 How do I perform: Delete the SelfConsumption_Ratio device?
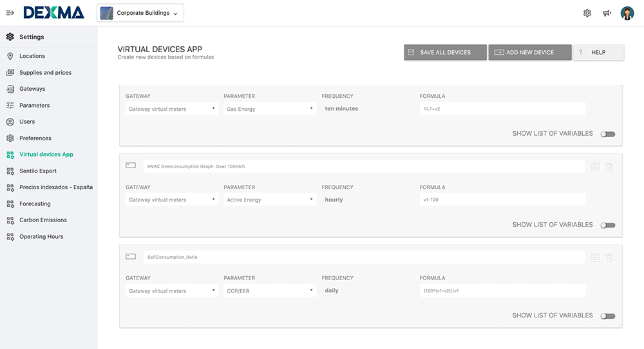coord(609,258)
